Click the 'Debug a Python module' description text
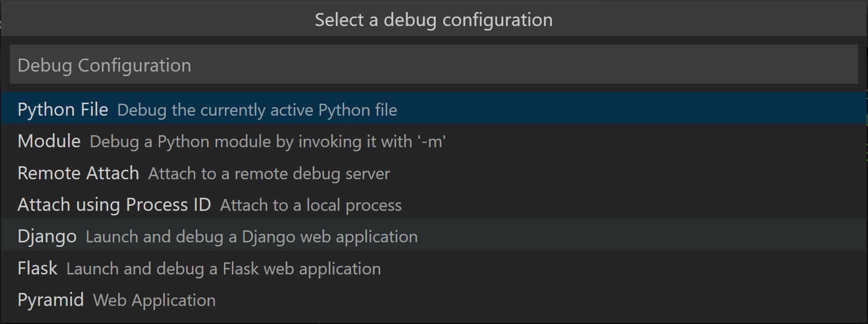 268,141
